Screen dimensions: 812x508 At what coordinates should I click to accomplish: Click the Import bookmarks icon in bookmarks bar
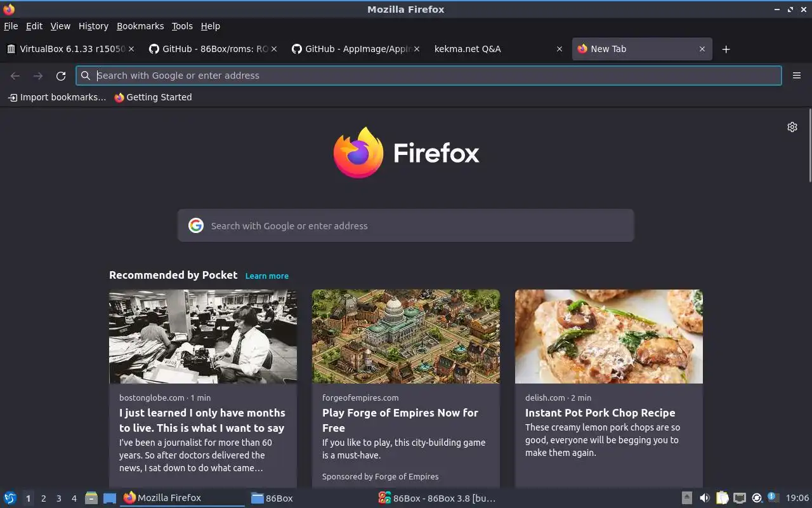click(x=13, y=97)
